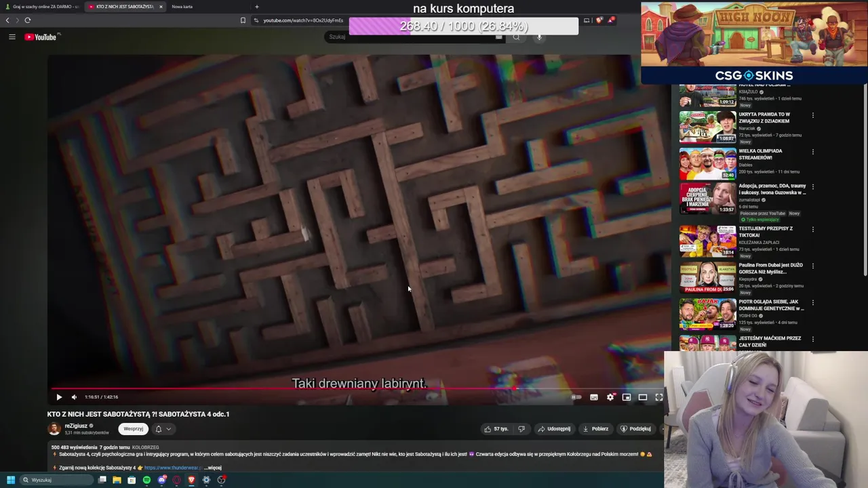Start voice search with the microphone

[540, 37]
